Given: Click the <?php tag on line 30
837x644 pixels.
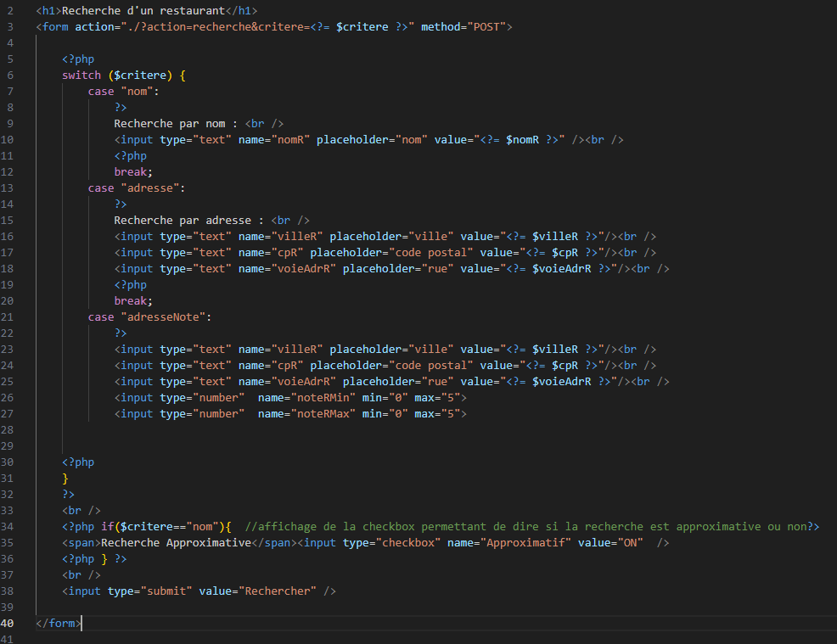Looking at the screenshot, I should pyautogui.click(x=78, y=462).
